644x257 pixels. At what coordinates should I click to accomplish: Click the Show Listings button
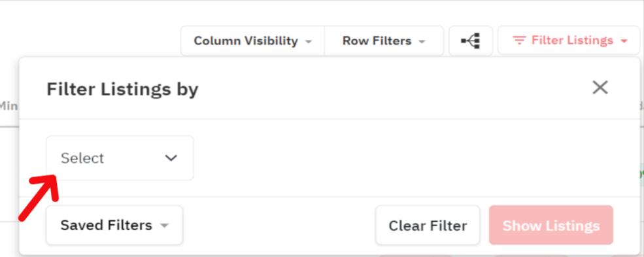tap(551, 226)
